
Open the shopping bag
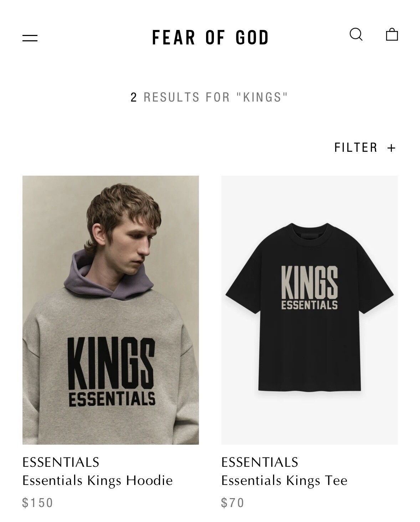tap(392, 34)
